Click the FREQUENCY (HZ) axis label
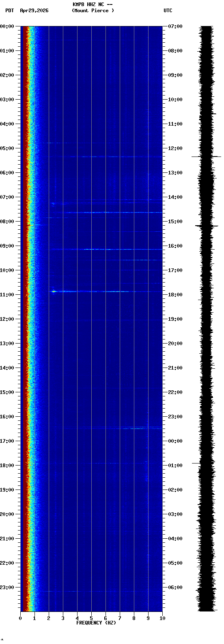This screenshot has height=644, width=224. [x=96, y=622]
